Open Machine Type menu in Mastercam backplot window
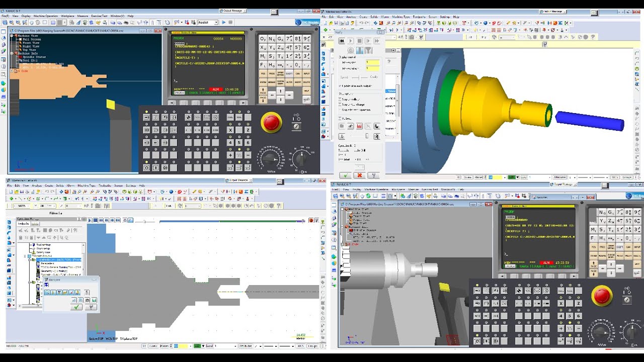 point(87,186)
